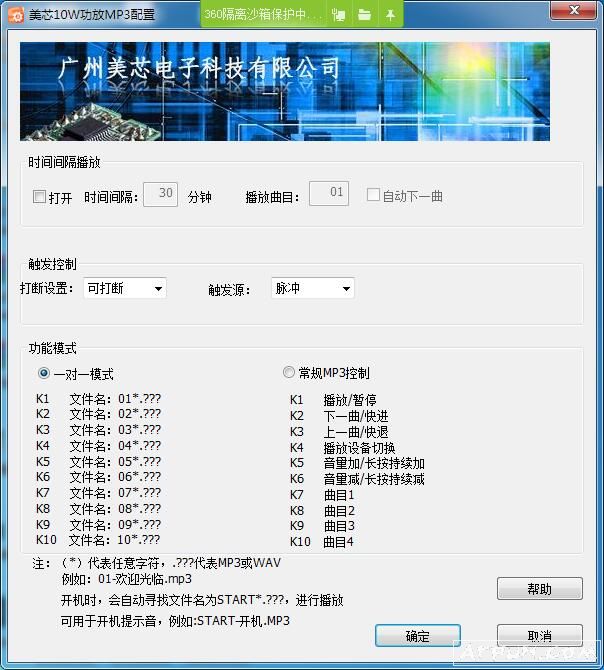Click the K2 文件名: 02*.??? row
This screenshot has height=670, width=604.
(x=98, y=414)
